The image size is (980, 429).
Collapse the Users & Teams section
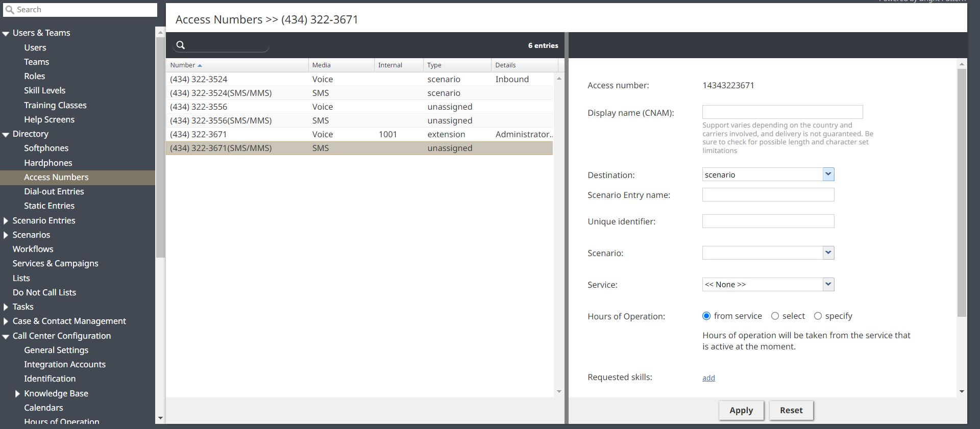pos(6,33)
